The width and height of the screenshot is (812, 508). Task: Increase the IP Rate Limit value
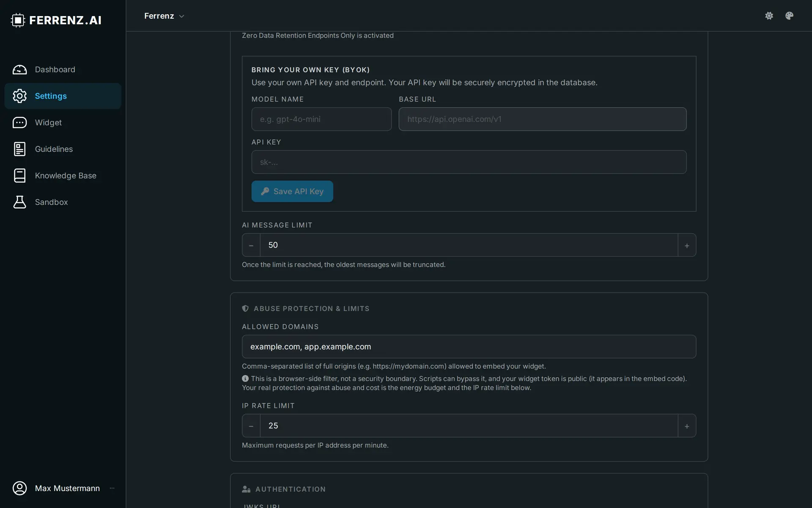point(687,426)
